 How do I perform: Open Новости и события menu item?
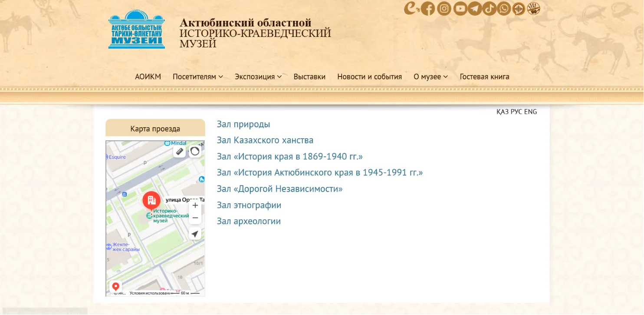tap(369, 77)
